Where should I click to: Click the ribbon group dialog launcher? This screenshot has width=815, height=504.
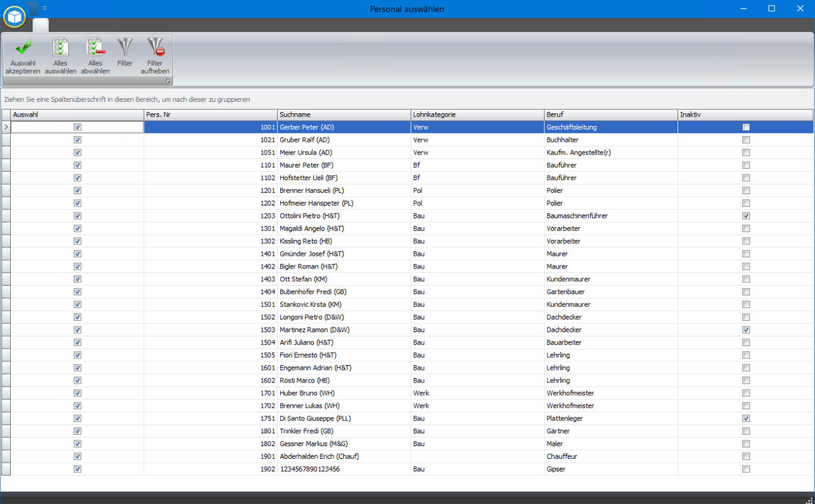click(169, 81)
